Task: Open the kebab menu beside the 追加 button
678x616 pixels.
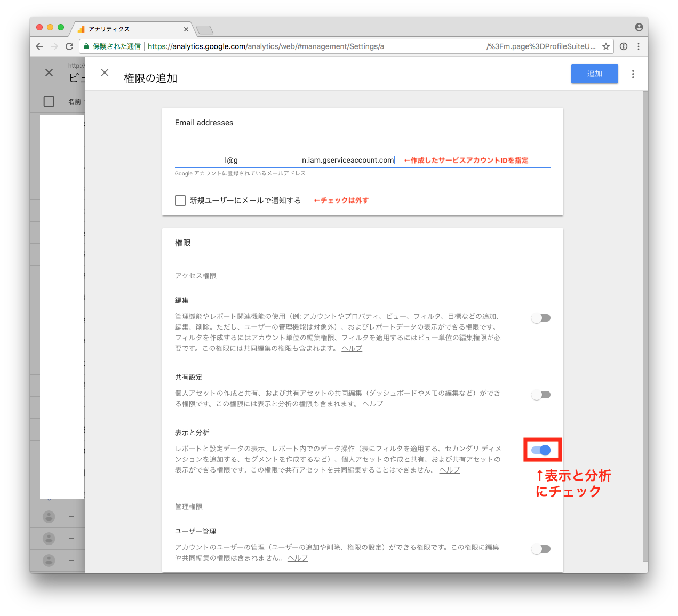Action: 633,74
